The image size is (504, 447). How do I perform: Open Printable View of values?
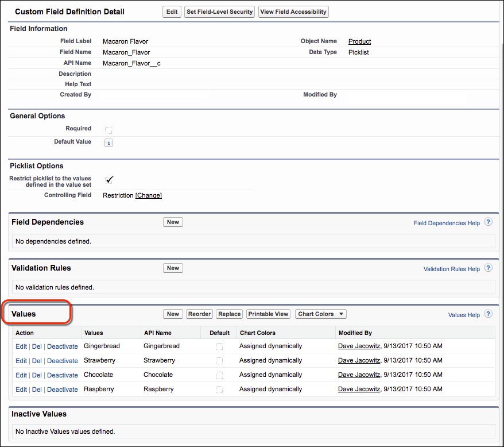point(267,314)
